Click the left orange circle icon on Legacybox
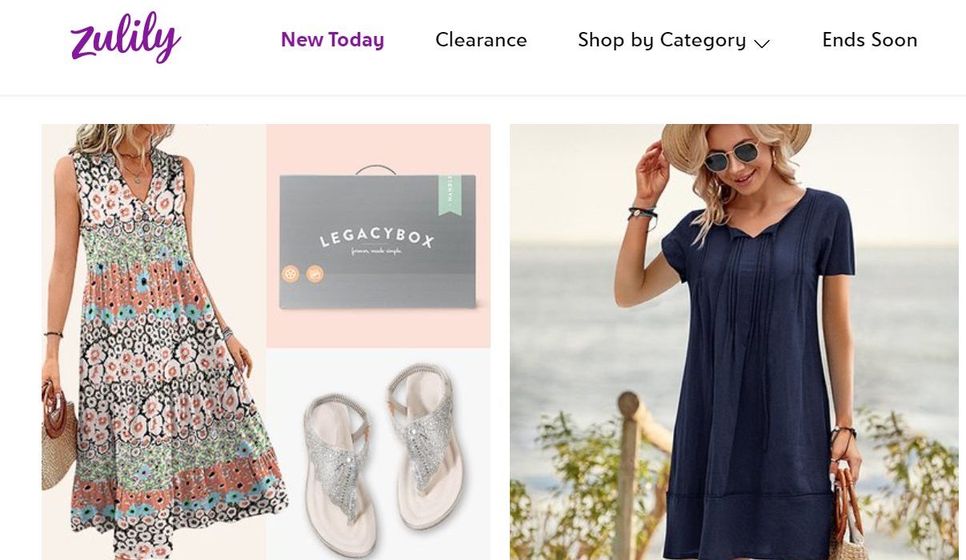Viewport: 966px width, 560px height. coord(290,274)
